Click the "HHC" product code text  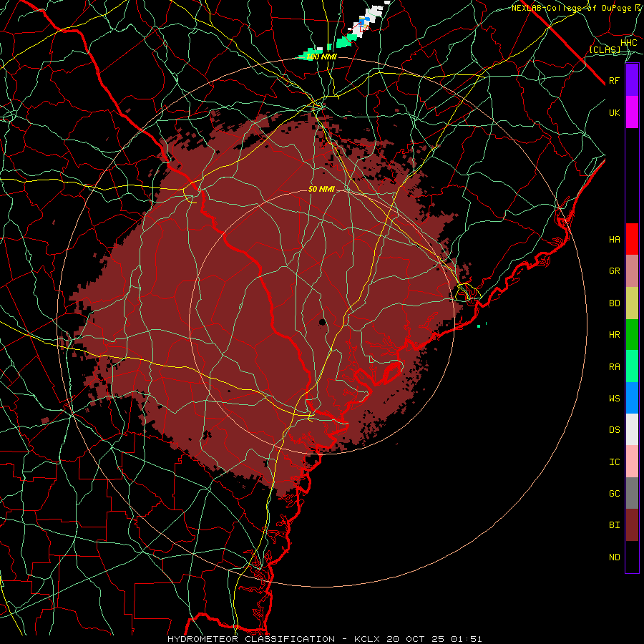point(629,42)
